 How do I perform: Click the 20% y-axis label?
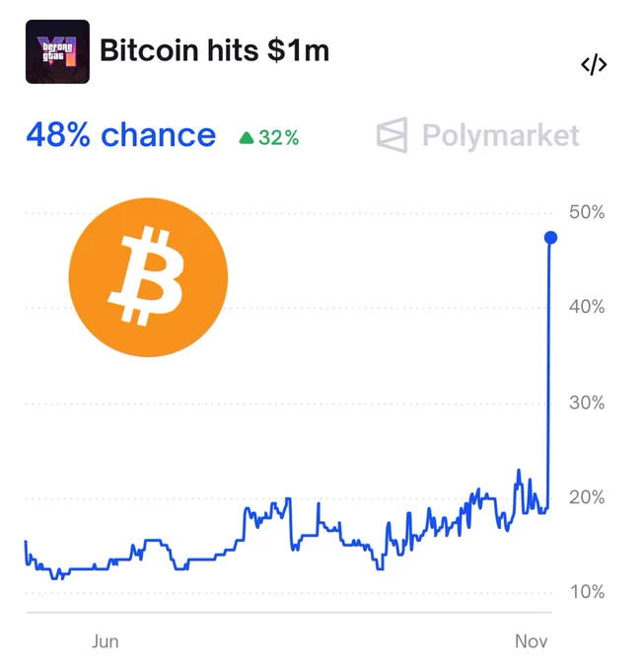pos(587,497)
